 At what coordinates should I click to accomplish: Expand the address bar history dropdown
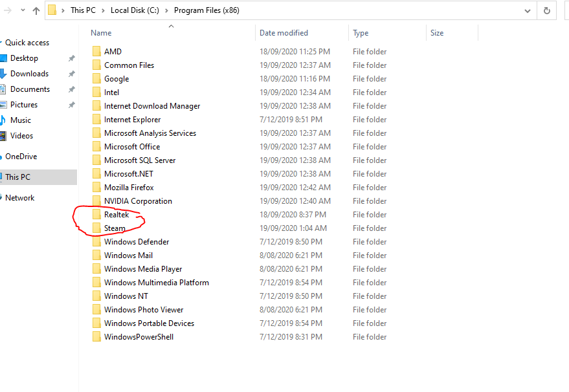[x=528, y=11]
